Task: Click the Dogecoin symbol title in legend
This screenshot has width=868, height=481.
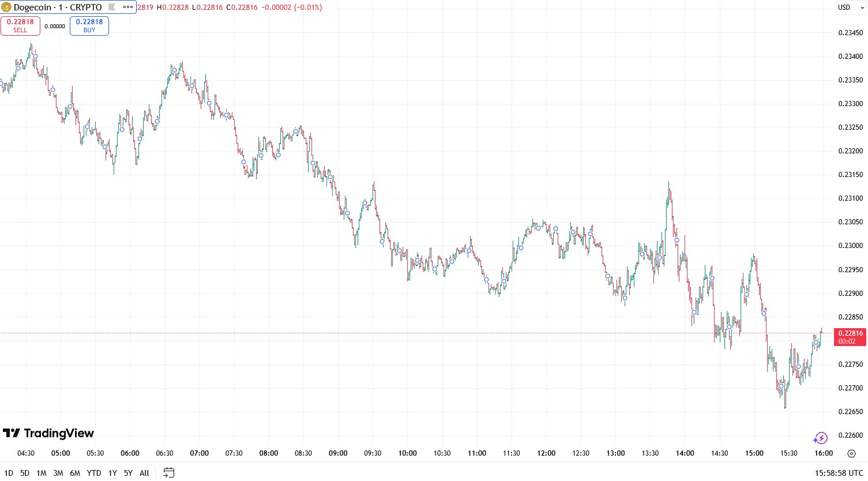Action: pos(58,7)
